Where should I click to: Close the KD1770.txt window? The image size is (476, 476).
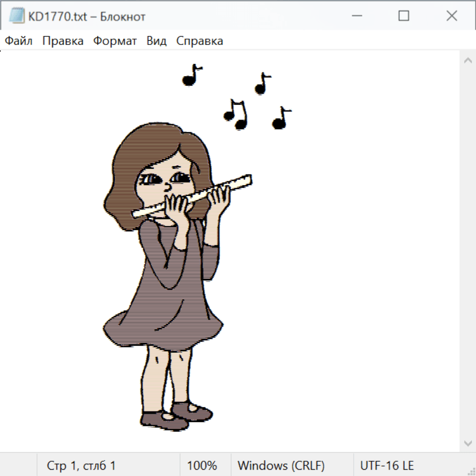pos(452,16)
